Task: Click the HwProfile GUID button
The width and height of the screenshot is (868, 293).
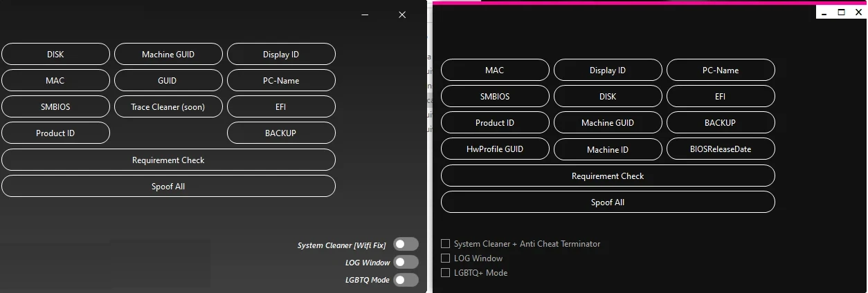Action: coord(495,149)
